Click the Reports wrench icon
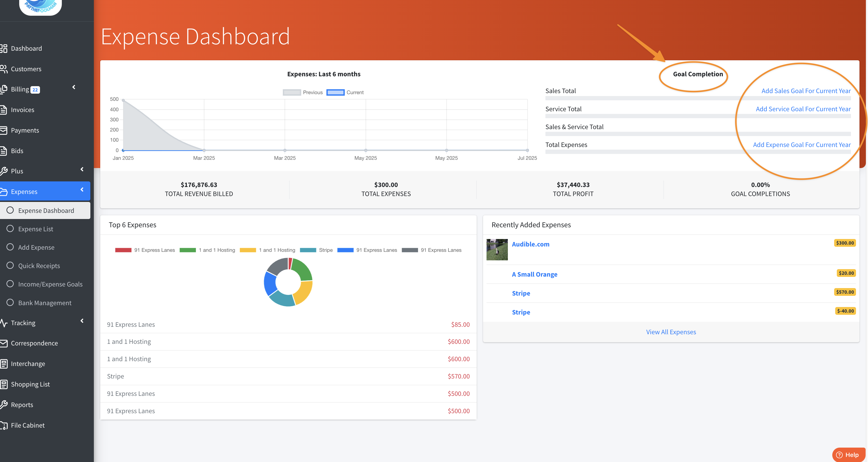The height and width of the screenshot is (462, 868). [4, 405]
